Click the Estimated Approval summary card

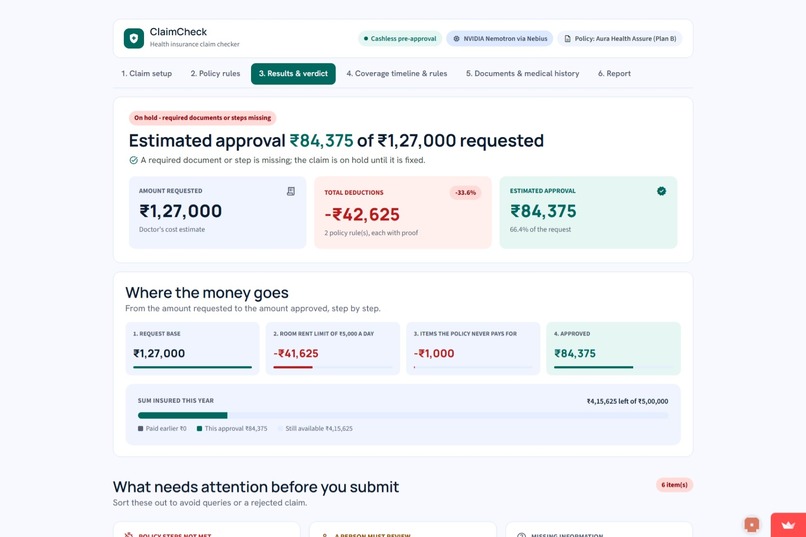click(589, 213)
